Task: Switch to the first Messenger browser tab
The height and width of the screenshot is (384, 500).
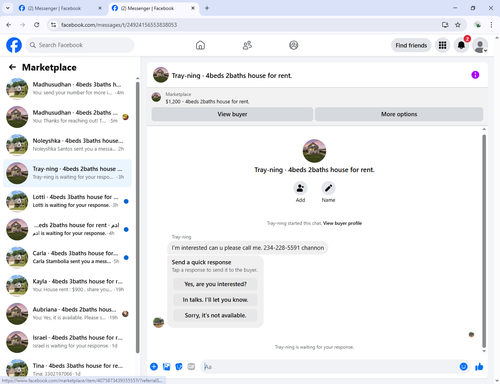Action: pos(59,8)
